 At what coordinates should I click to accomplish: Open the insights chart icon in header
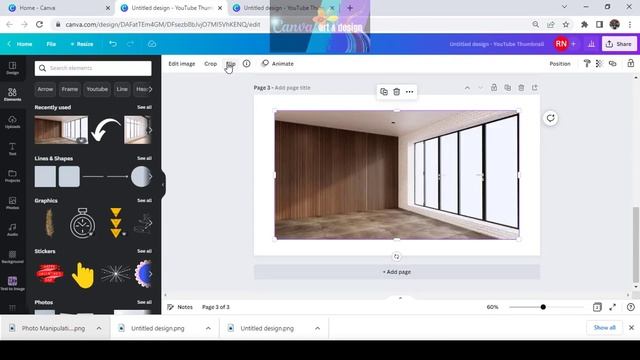(x=591, y=44)
